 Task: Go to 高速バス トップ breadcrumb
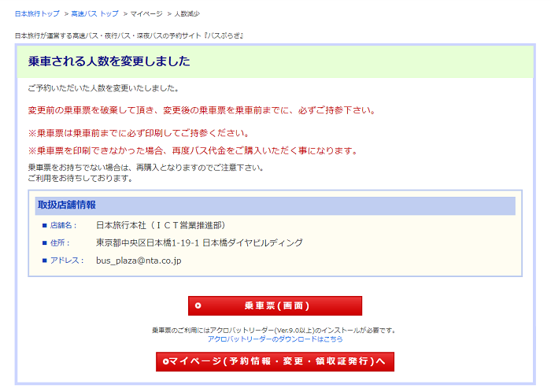(x=94, y=14)
